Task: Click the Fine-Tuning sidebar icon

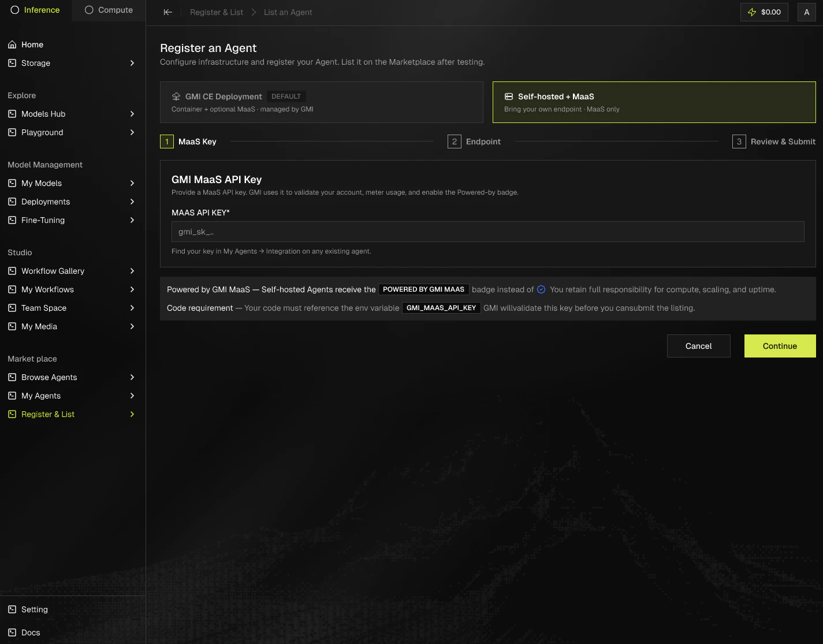Action: tap(12, 220)
